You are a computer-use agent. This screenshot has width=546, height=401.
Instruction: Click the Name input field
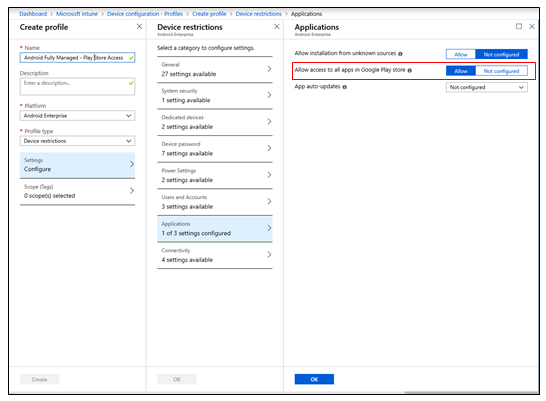[77, 58]
